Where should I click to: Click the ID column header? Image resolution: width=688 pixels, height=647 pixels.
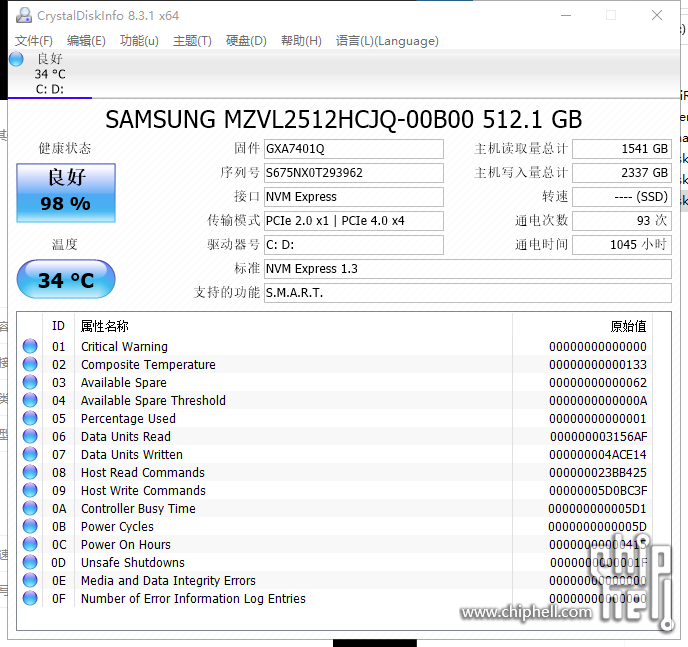[58, 326]
